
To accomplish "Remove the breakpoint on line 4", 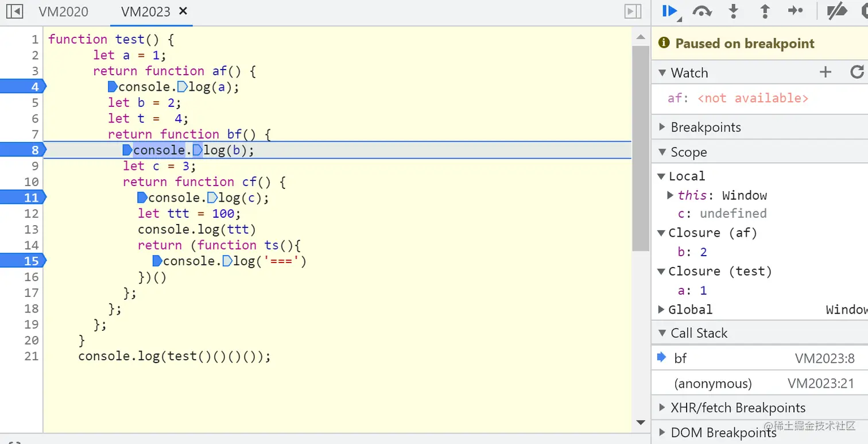I will tap(22, 87).
